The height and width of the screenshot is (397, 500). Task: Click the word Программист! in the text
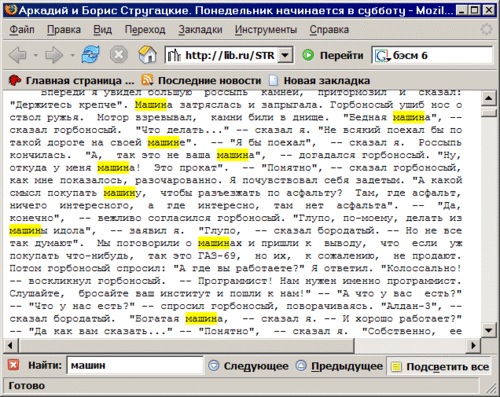pyautogui.click(x=235, y=281)
